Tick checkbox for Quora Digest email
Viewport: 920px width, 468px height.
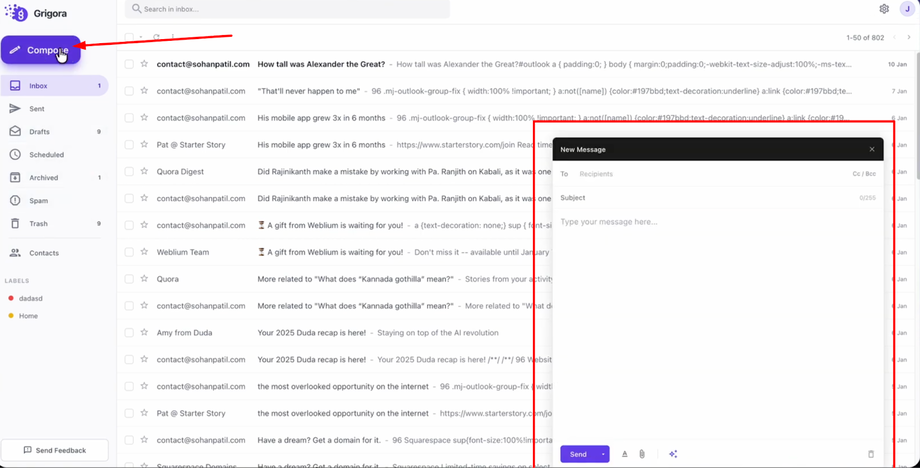[x=129, y=171]
